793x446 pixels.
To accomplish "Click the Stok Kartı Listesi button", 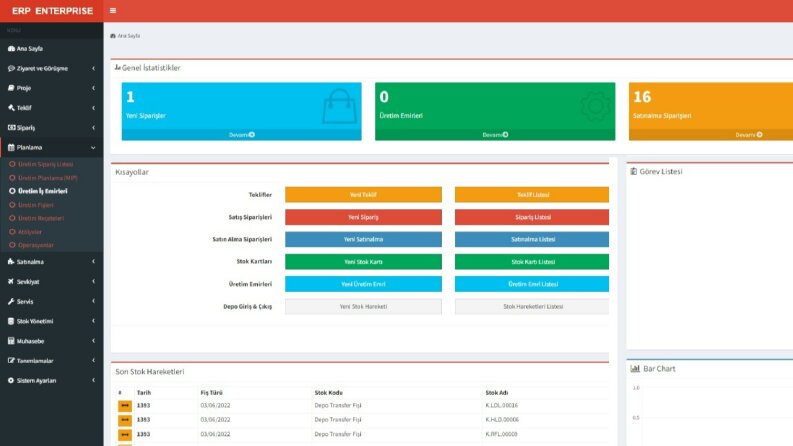I will click(532, 262).
